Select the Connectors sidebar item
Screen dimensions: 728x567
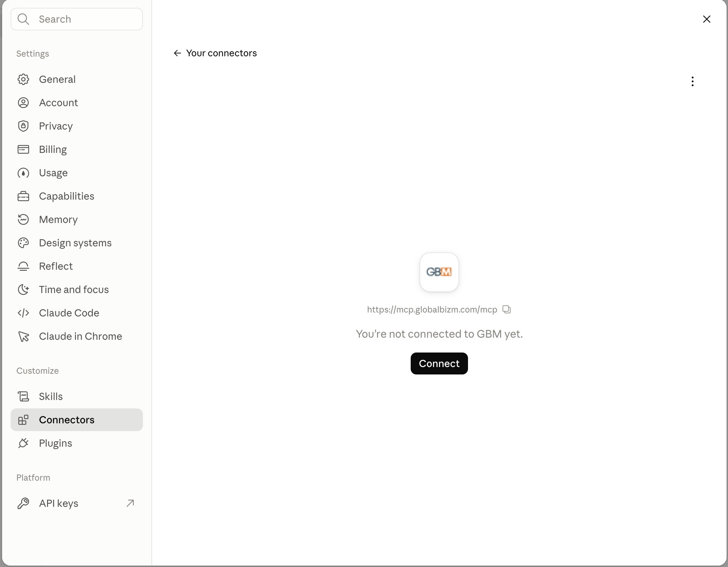77,420
